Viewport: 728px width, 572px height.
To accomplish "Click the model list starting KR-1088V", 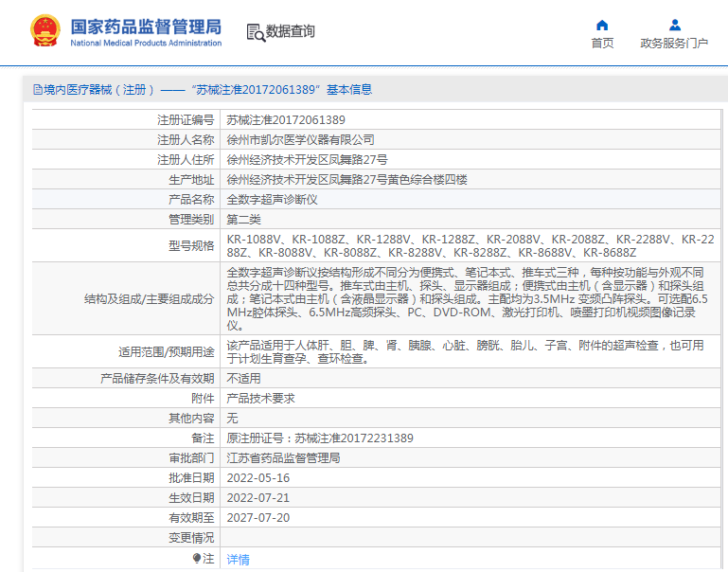I will click(x=471, y=246).
